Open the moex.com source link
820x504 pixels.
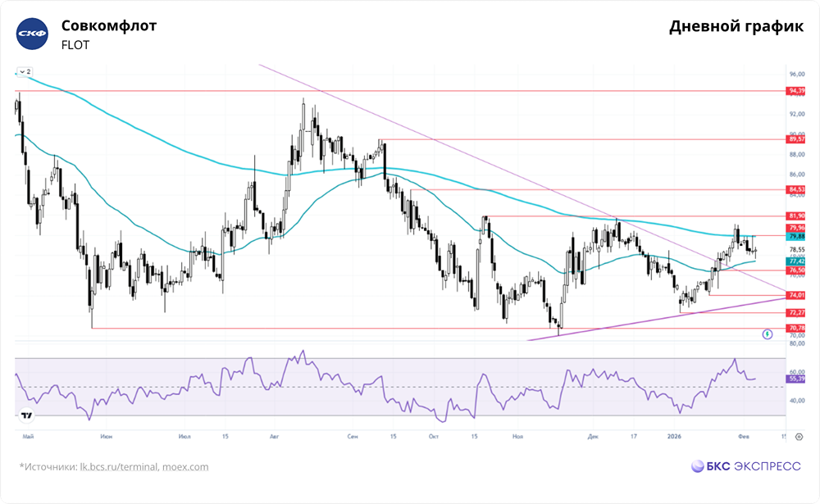pyautogui.click(x=185, y=467)
